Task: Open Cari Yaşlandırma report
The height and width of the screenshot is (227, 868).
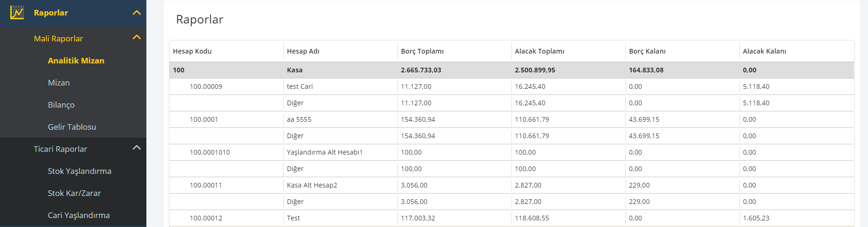Action: tap(78, 215)
